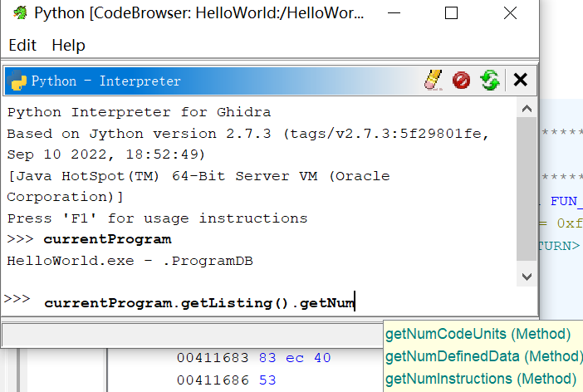
Task: Close the Python window
Action: 510,13
